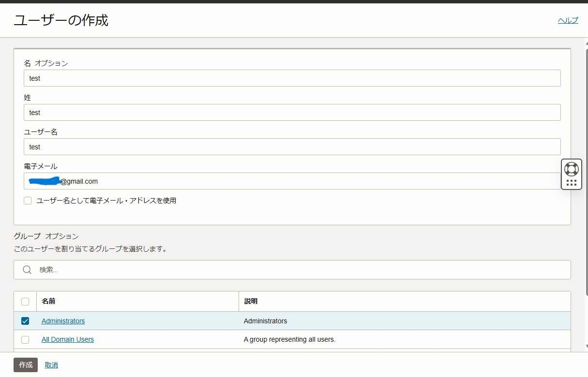Click the 取消 cancel link
This screenshot has height=377, width=588.
point(51,365)
